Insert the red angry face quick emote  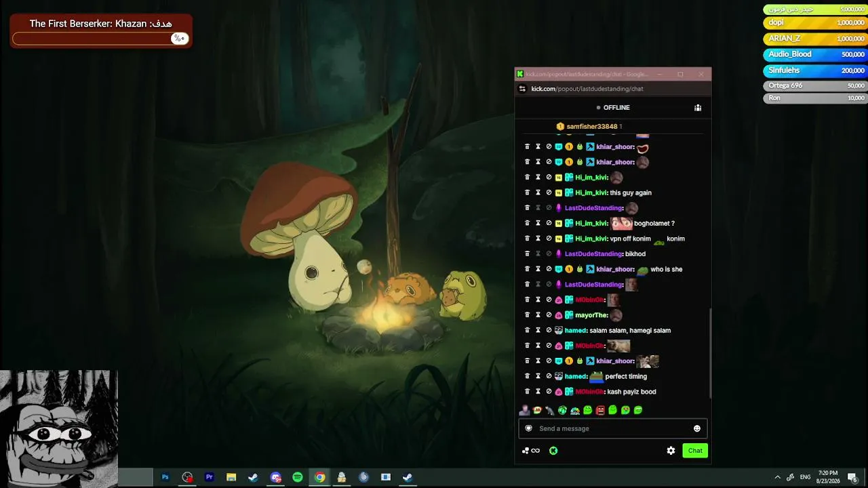pos(600,410)
